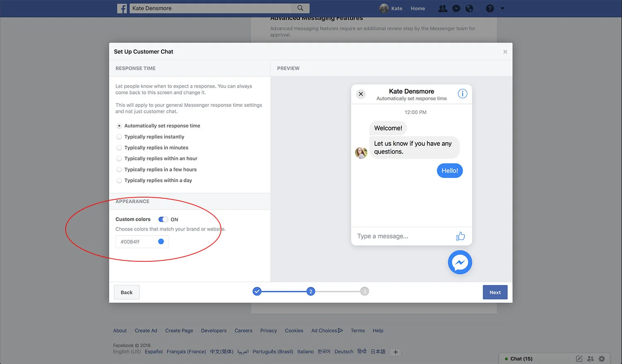The width and height of the screenshot is (622, 364).
Task: Switch language to Français (France)
Action: 186,352
